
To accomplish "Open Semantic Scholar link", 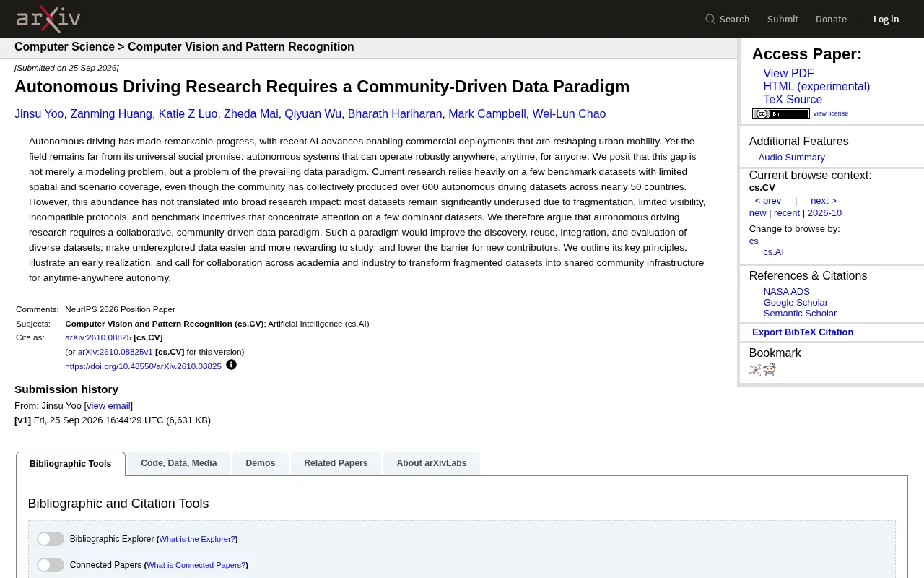I will [x=800, y=314].
